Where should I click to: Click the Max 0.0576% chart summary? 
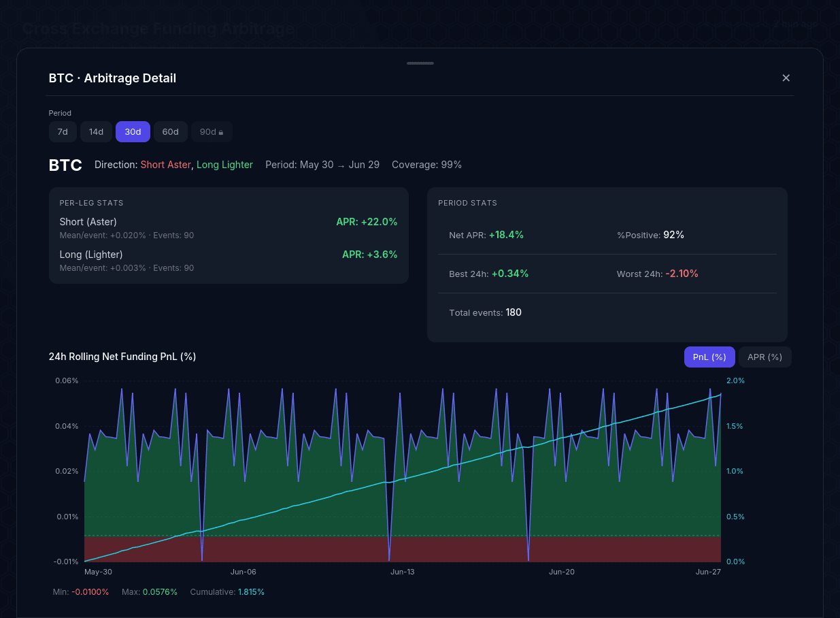point(150,592)
